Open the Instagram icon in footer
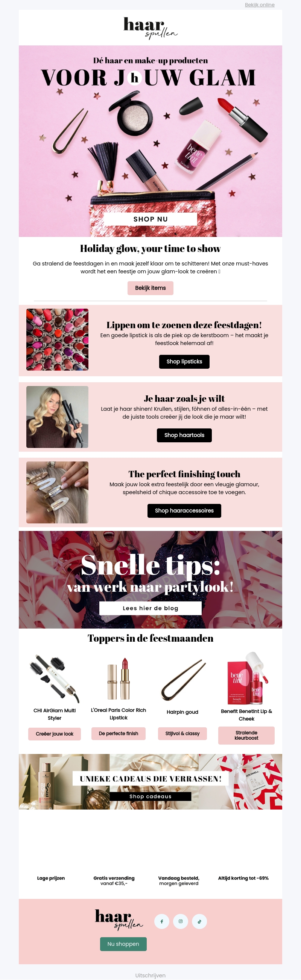The height and width of the screenshot is (980, 301). coord(181,921)
